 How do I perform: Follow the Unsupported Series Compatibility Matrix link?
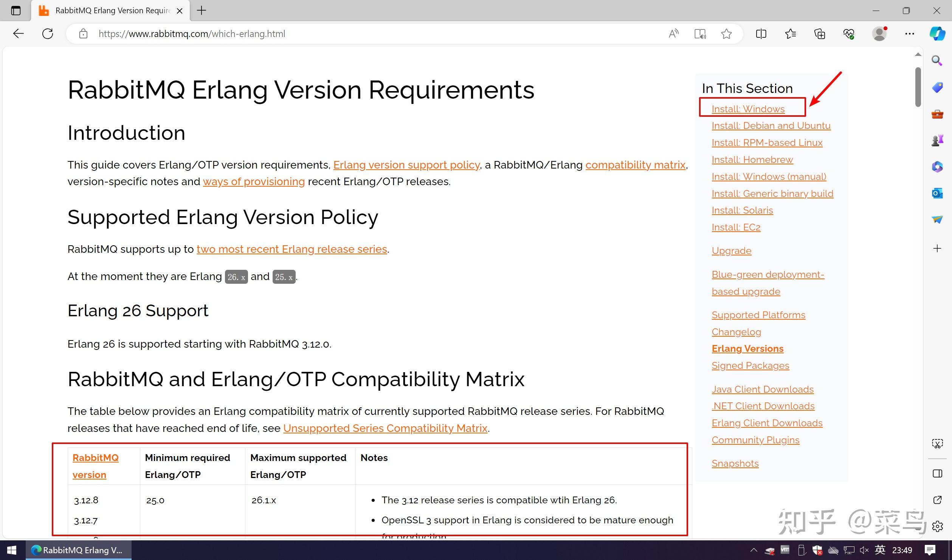pyautogui.click(x=385, y=428)
